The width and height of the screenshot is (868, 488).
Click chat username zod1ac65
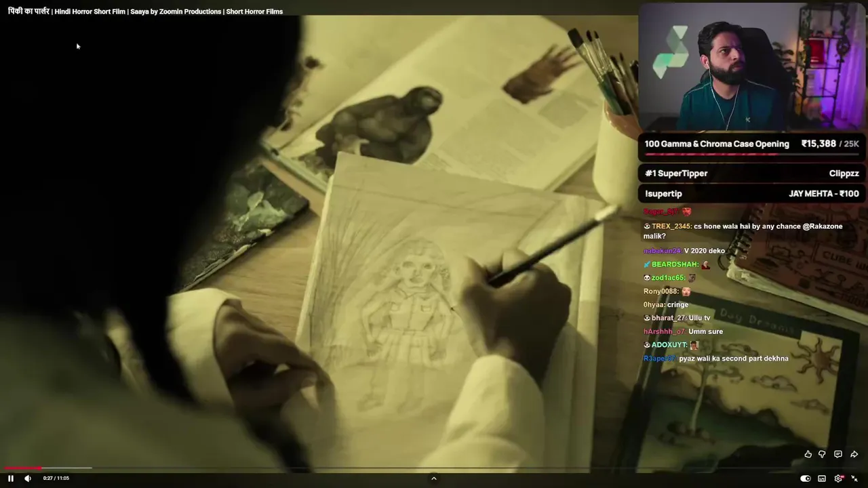pyautogui.click(x=668, y=278)
